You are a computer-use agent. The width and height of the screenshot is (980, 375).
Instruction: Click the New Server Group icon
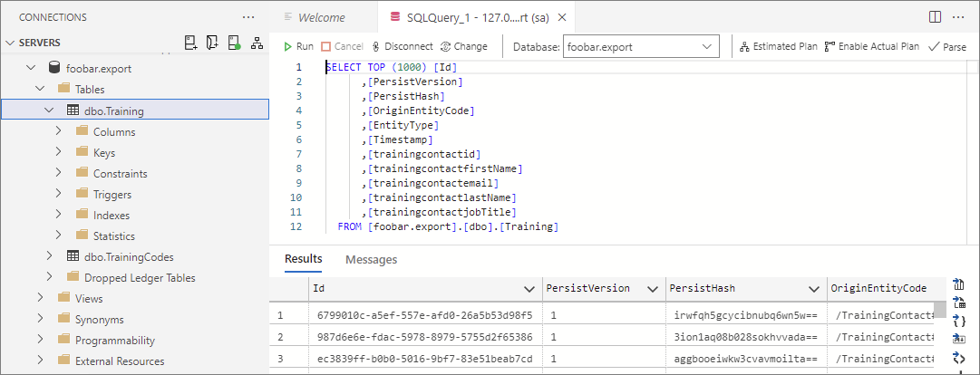212,43
